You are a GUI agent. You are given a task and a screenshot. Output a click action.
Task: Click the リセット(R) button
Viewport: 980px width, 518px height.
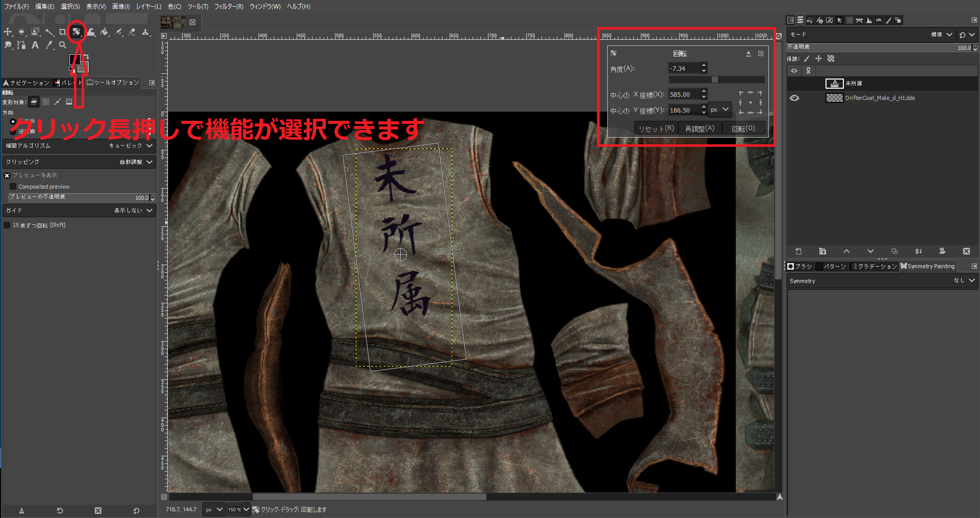(656, 128)
